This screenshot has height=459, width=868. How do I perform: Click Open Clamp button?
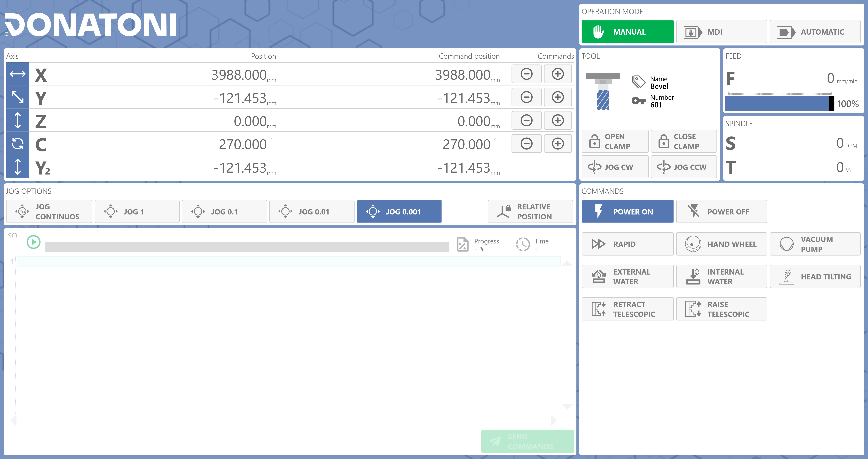pyautogui.click(x=615, y=141)
